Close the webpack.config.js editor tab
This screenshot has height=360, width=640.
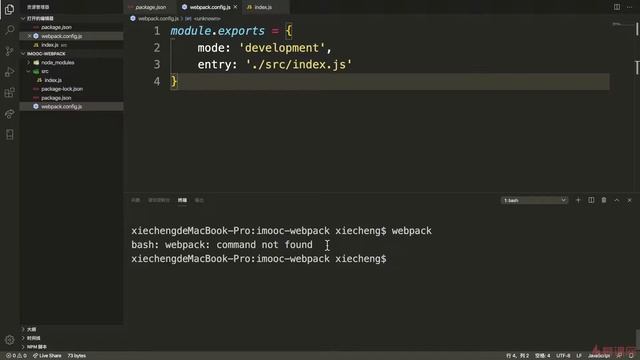pos(236,7)
